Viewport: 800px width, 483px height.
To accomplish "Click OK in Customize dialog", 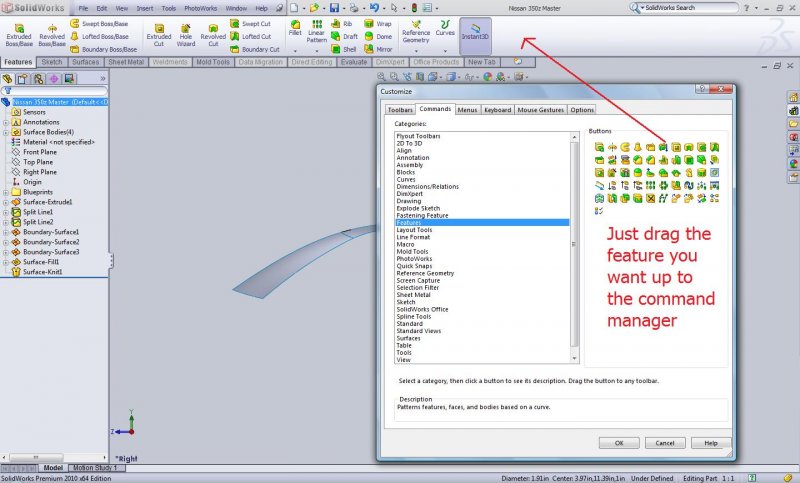I will (x=619, y=443).
